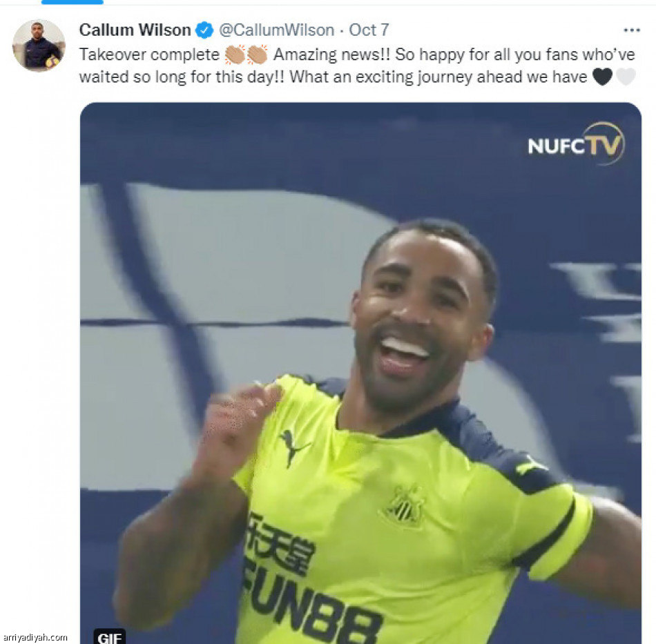Select the active blue tab indicator
The image size is (656, 644).
click(x=73, y=2)
